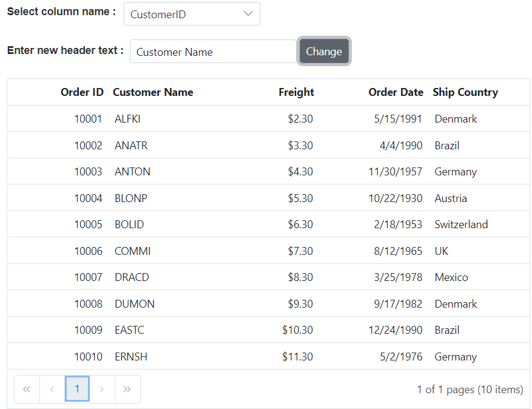This screenshot has width=532, height=409.
Task: Click ship country Mexico
Action: (x=451, y=277)
